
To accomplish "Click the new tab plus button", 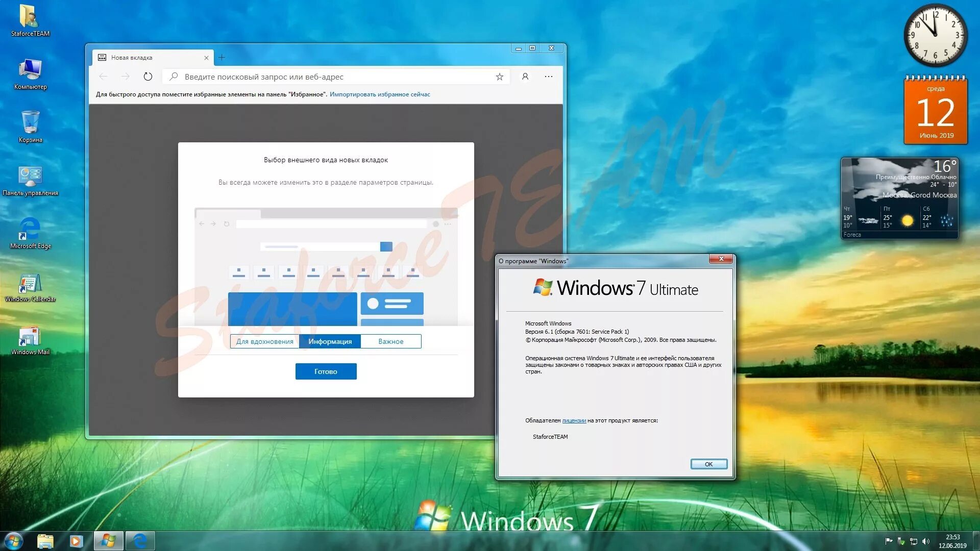I will point(222,58).
